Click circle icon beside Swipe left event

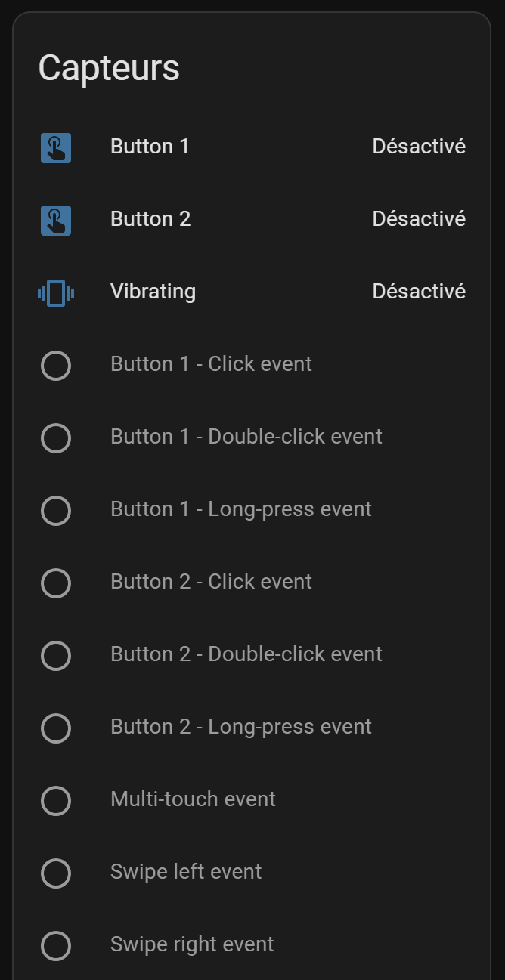pyautogui.click(x=56, y=873)
